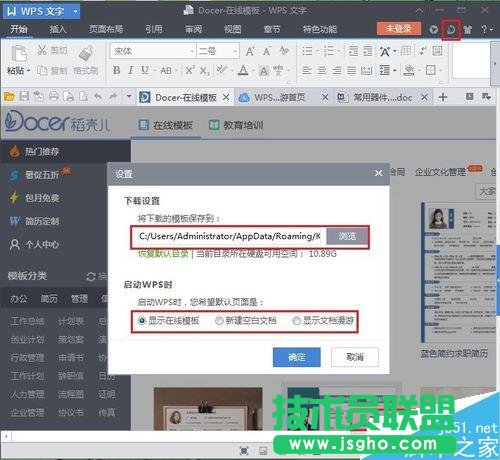
Task: Open 热门推荐 in Docer sidebar
Action: tap(65, 152)
